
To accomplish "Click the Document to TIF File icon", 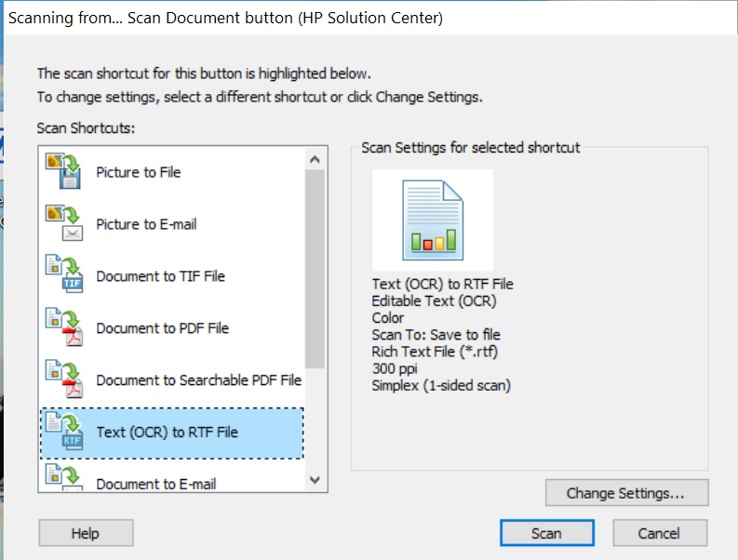I will point(64,276).
